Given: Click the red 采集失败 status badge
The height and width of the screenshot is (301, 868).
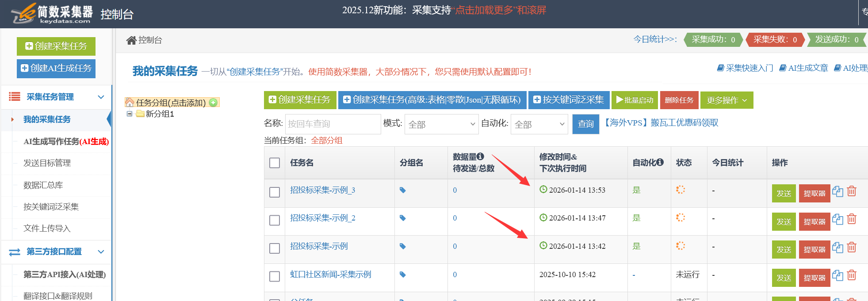Looking at the screenshot, I should click(775, 40).
